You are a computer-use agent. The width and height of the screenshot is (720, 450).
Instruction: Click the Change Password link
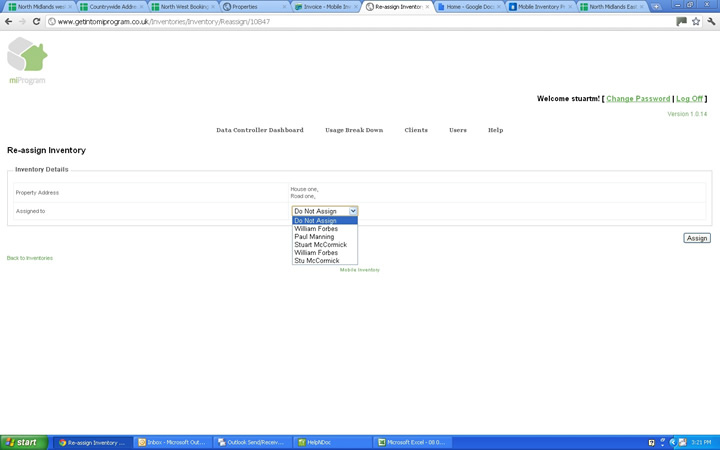tap(638, 99)
